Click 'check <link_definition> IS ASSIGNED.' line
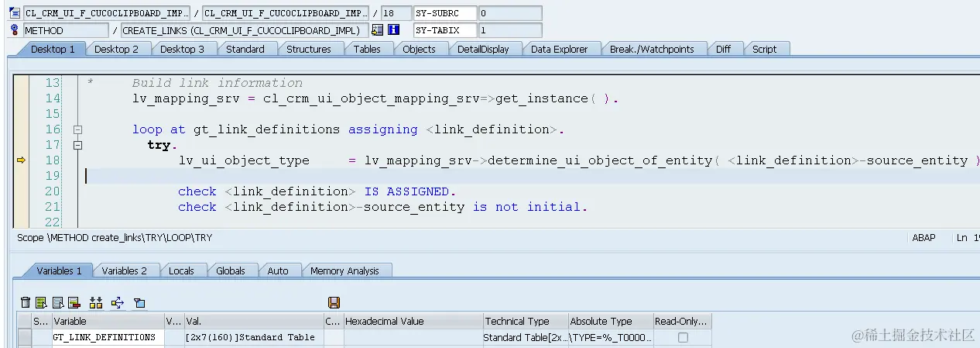The width and height of the screenshot is (980, 348). [x=317, y=191]
